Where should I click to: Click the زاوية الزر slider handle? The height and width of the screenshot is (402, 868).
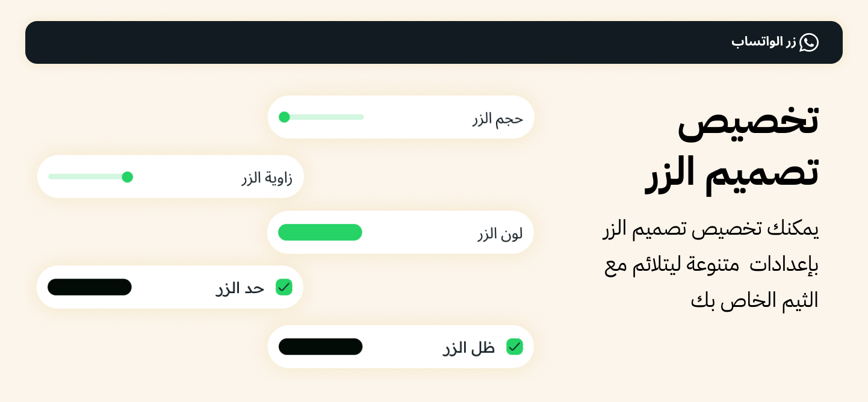tap(127, 177)
